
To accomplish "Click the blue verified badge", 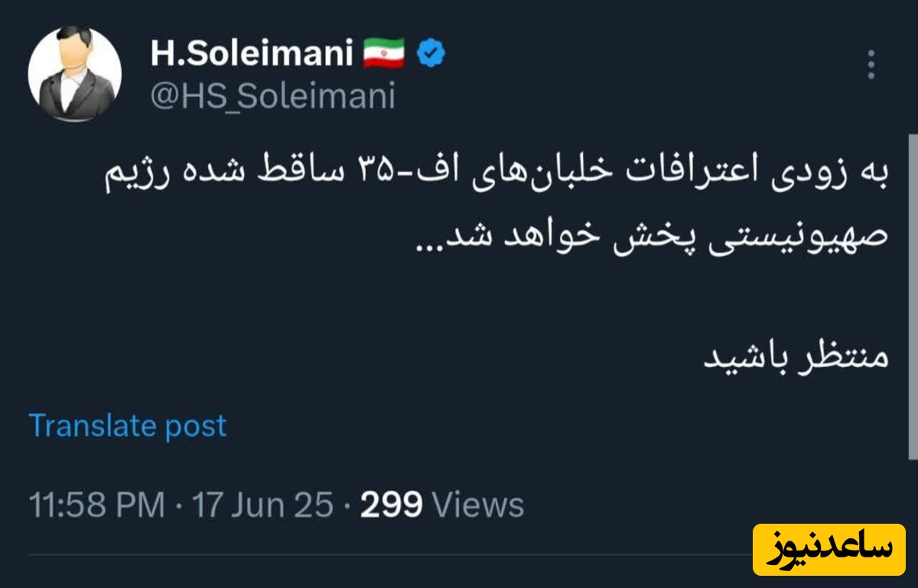I will [431, 54].
